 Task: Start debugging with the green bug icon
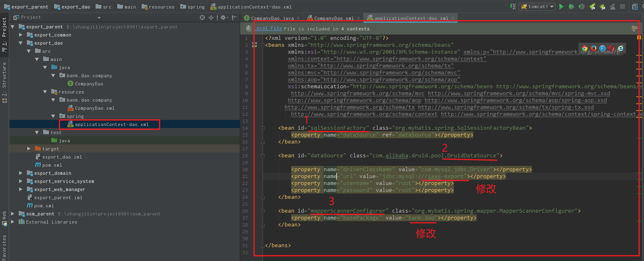[x=572, y=7]
